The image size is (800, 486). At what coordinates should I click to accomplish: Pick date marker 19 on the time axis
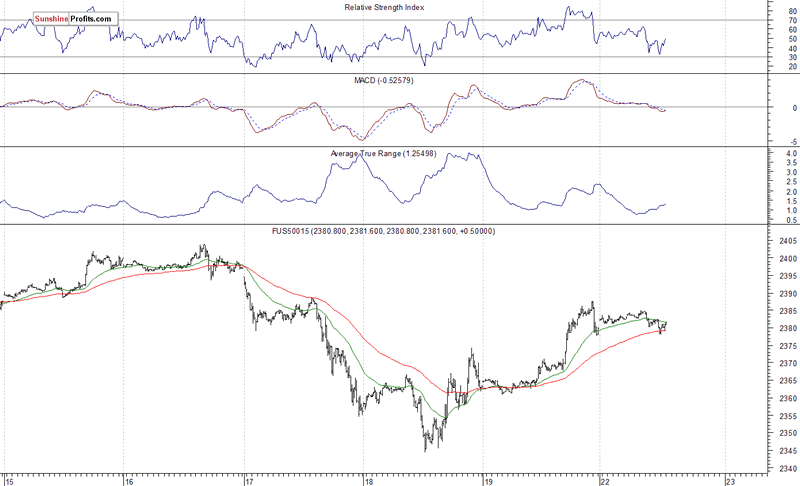coord(488,479)
